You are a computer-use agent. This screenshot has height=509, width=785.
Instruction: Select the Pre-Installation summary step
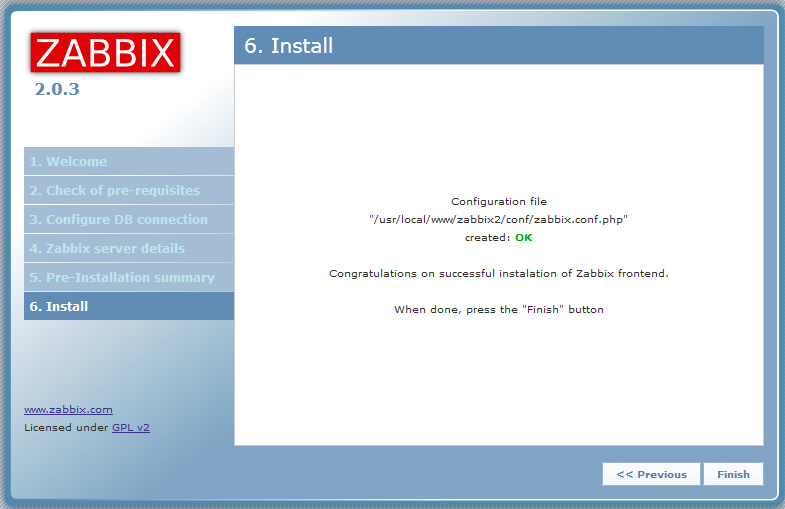tap(122, 278)
